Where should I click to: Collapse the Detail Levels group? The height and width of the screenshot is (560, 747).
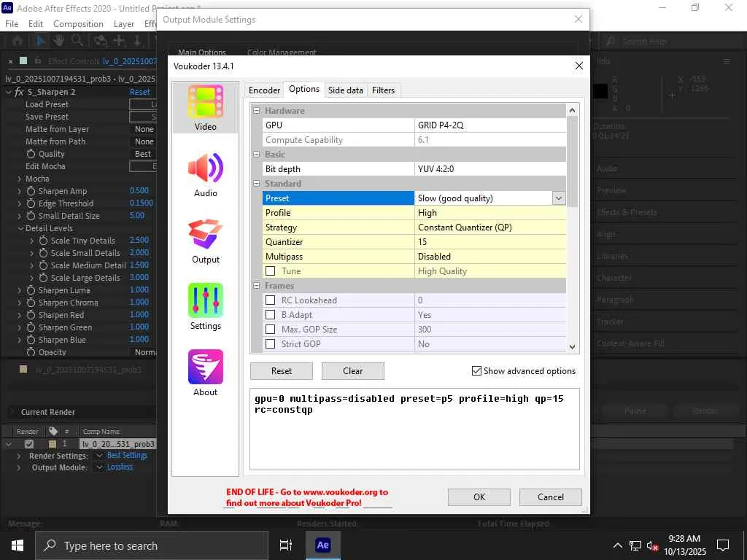point(20,228)
